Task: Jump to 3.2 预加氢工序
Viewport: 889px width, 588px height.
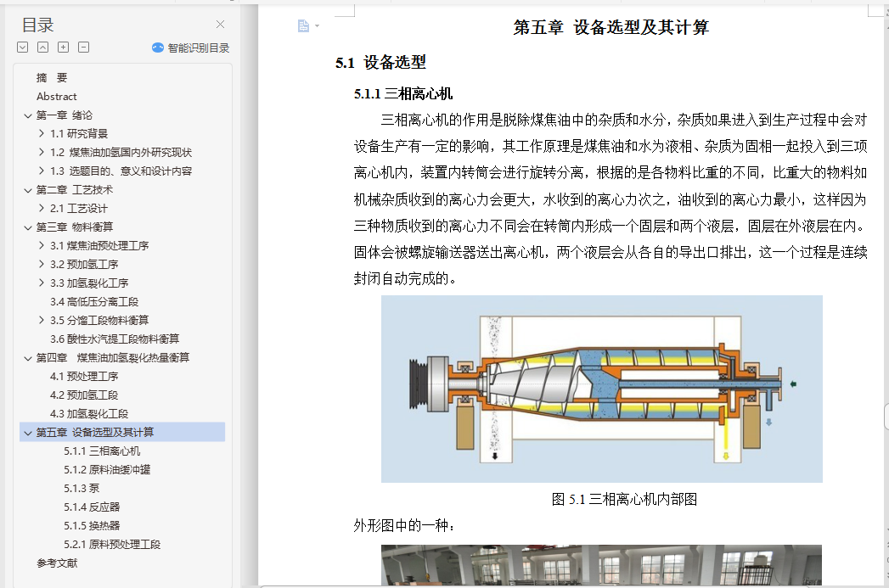Action: pyautogui.click(x=84, y=265)
